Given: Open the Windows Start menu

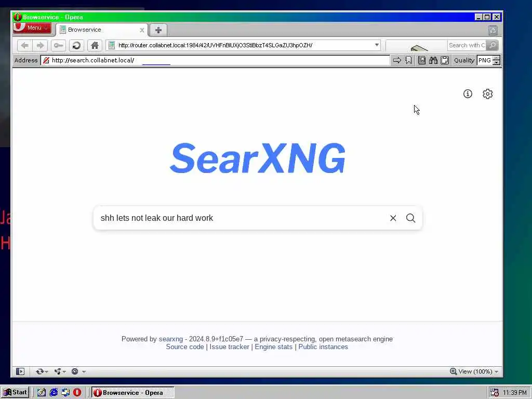Looking at the screenshot, I should [15, 393].
